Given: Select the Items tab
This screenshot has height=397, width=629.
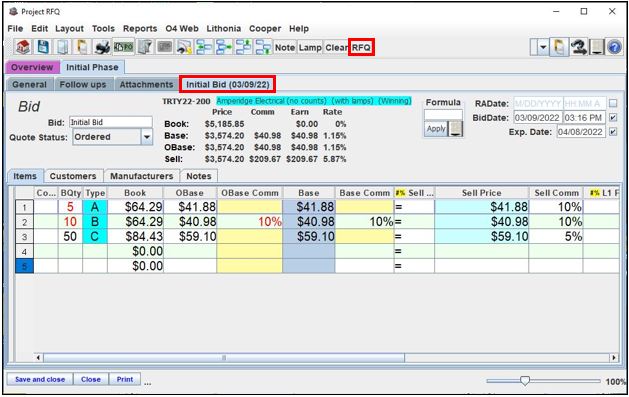Looking at the screenshot, I should point(25,176).
